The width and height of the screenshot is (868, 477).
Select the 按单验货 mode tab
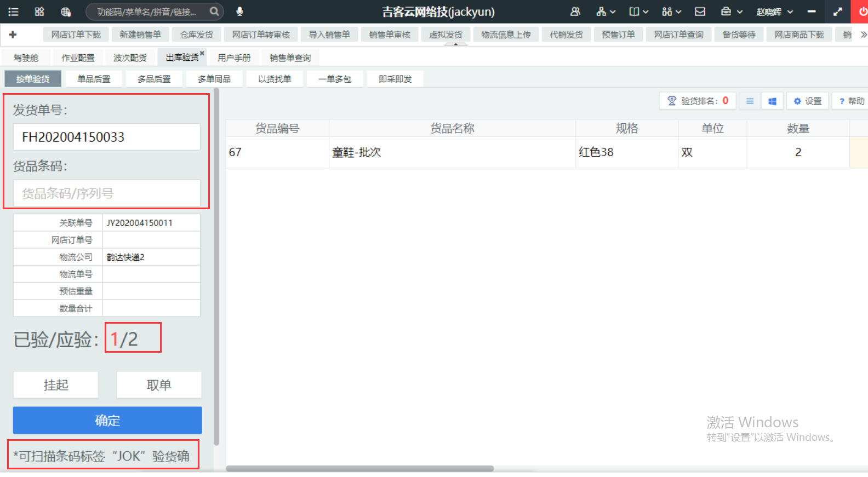[x=33, y=79]
